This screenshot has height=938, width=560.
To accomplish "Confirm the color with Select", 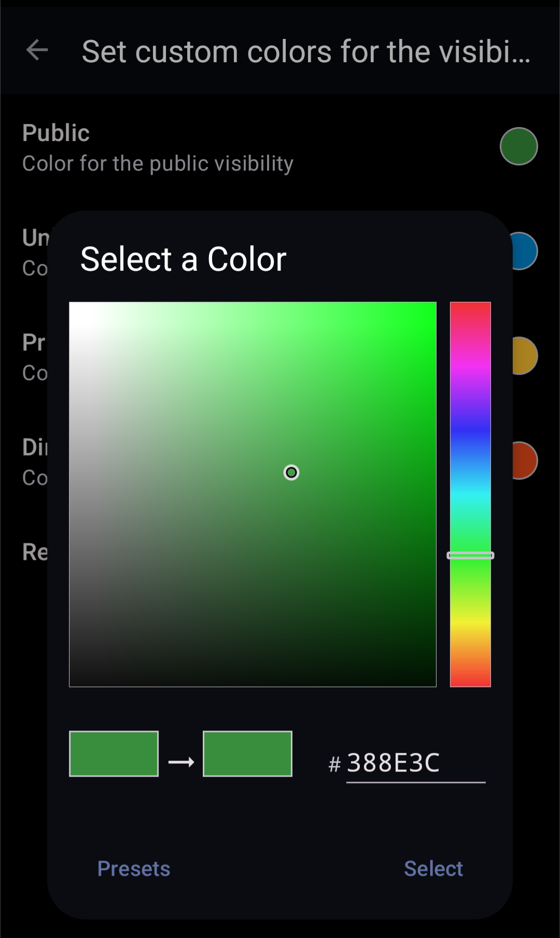I will click(x=433, y=868).
